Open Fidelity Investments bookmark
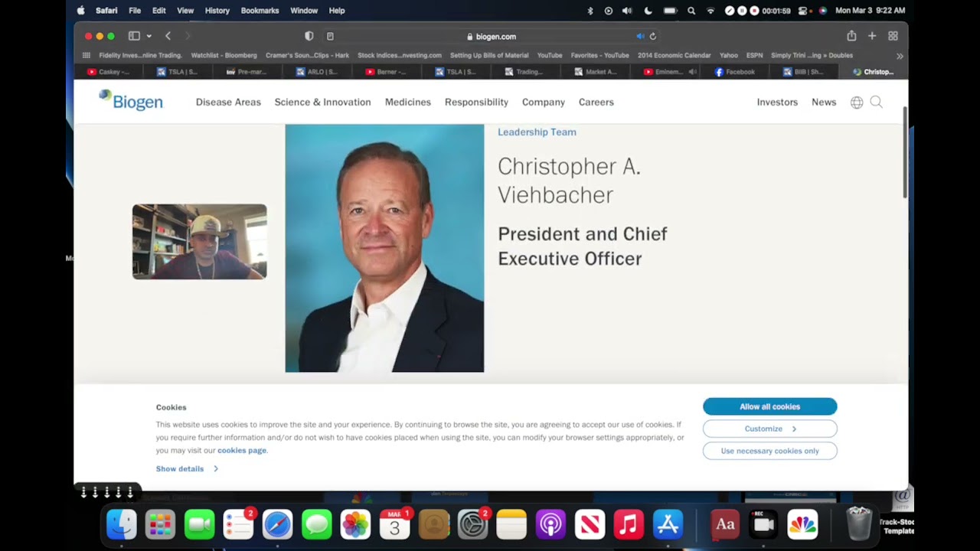This screenshot has width=980, height=551. tap(140, 55)
